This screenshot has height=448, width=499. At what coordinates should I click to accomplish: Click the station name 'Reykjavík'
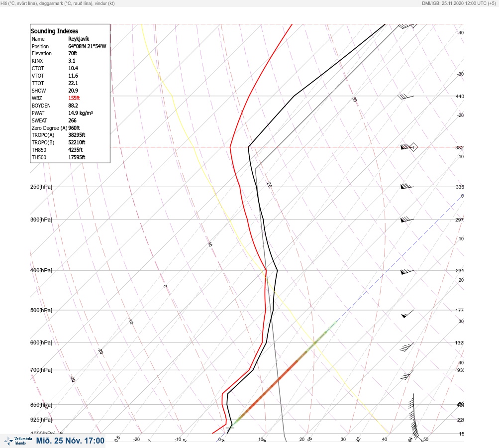tap(79, 39)
